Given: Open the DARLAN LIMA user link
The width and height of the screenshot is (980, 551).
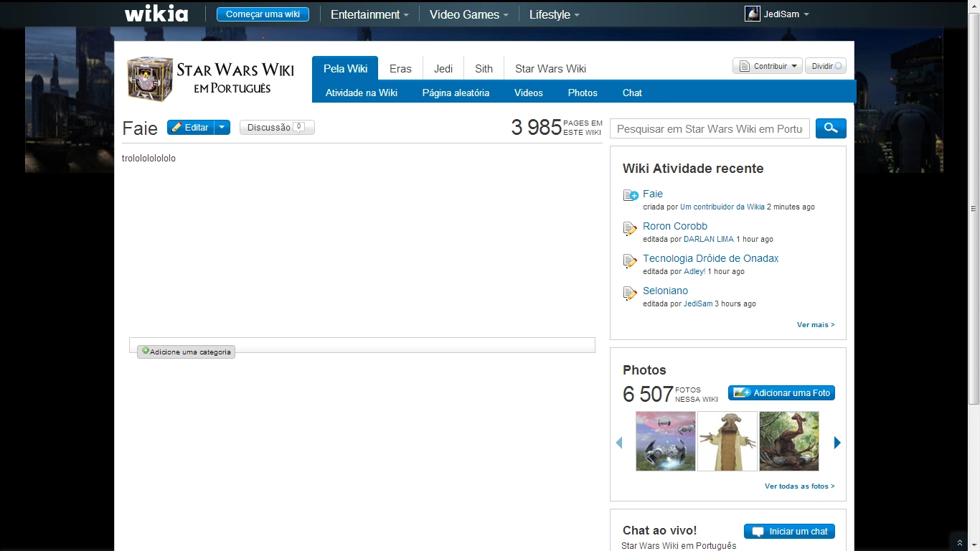Looking at the screenshot, I should point(709,239).
